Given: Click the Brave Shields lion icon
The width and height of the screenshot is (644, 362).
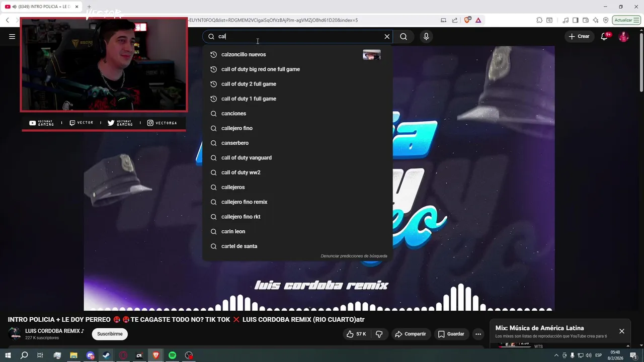Looking at the screenshot, I should (x=467, y=20).
